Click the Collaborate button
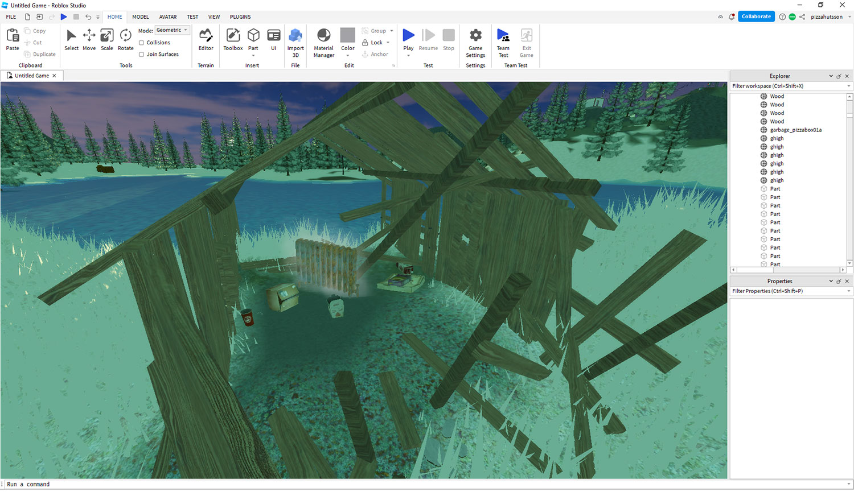The width and height of the screenshot is (854, 504). click(x=756, y=16)
